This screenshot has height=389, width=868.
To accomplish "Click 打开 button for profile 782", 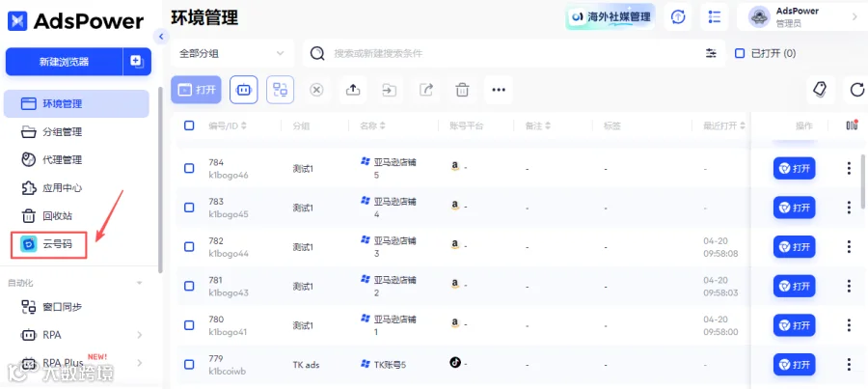I will click(795, 246).
